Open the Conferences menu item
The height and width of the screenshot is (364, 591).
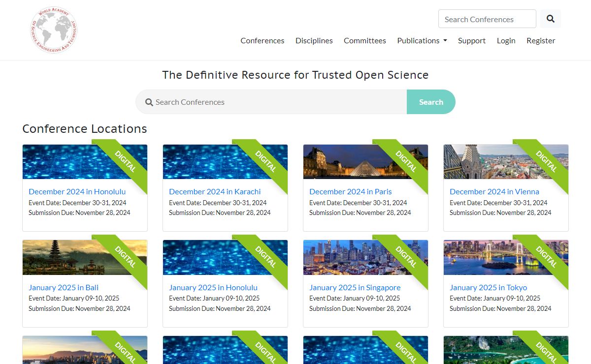pyautogui.click(x=263, y=41)
